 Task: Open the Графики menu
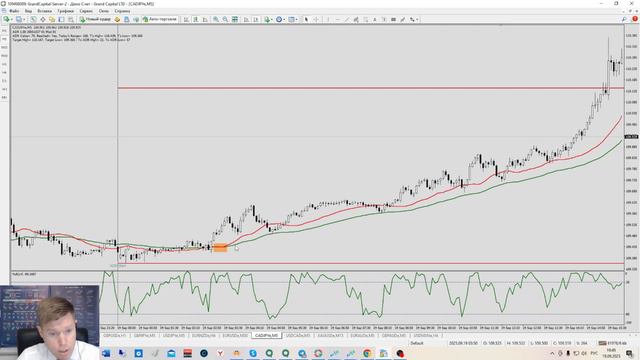(65, 11)
